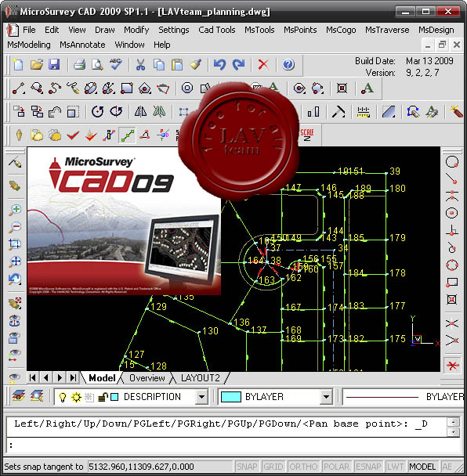Click the Undo arrow icon

pyautogui.click(x=219, y=65)
